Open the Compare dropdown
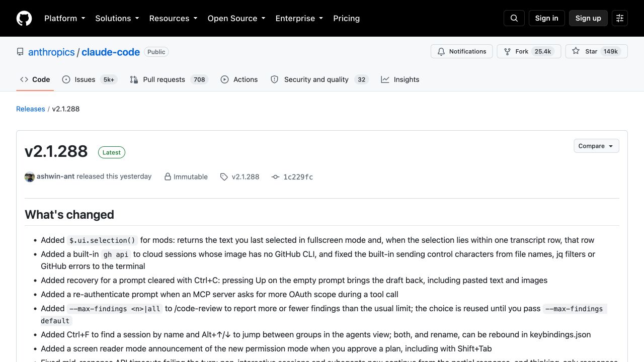 coord(596,146)
